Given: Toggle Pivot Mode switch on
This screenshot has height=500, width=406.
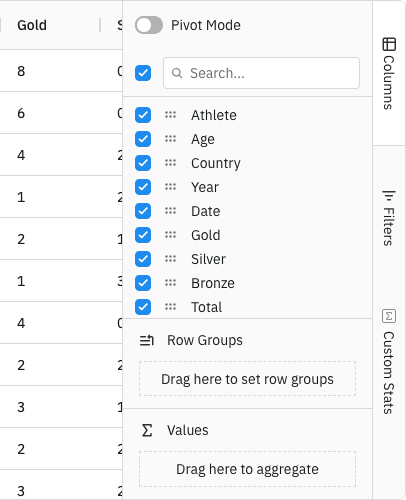Looking at the screenshot, I should [149, 25].
